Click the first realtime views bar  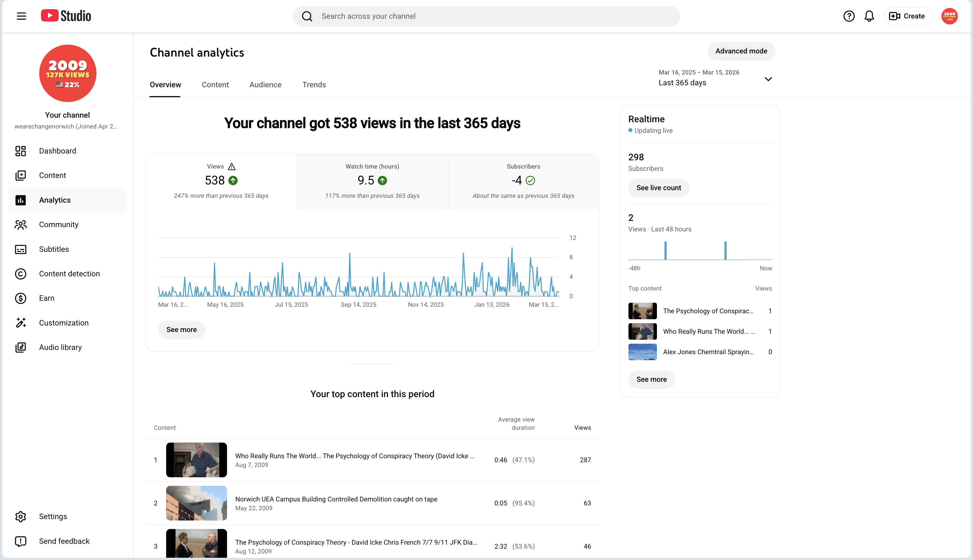click(x=665, y=250)
